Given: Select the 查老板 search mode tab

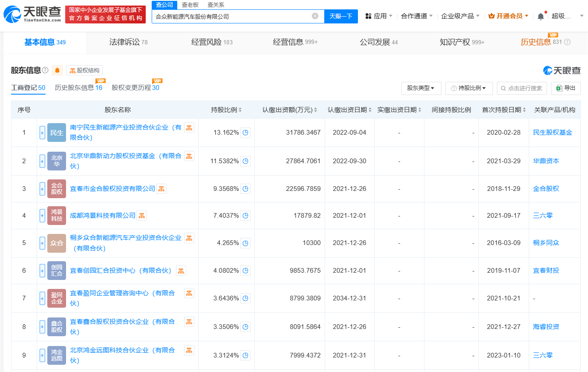Looking at the screenshot, I should point(190,5).
